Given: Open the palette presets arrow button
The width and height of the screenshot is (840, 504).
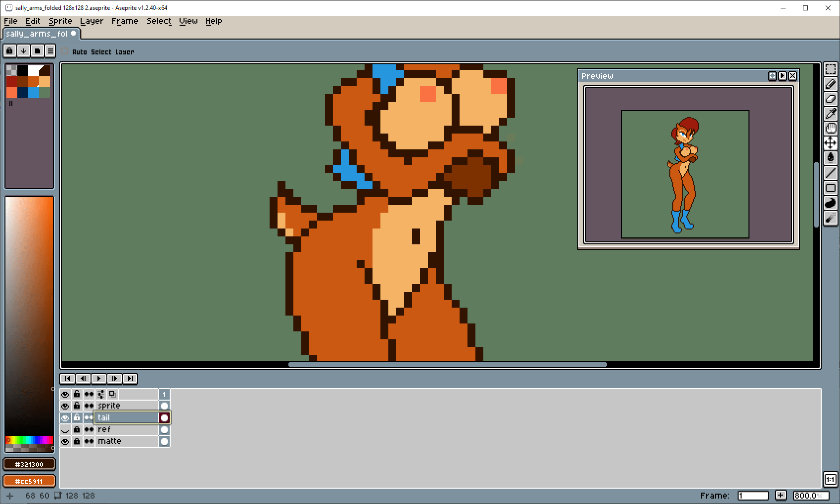Looking at the screenshot, I should tap(23, 51).
